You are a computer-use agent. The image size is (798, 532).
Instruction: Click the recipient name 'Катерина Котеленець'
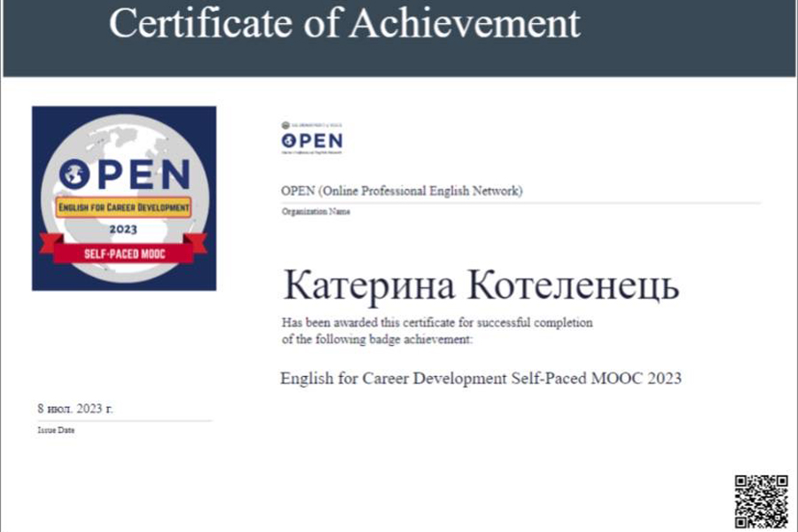[x=481, y=286]
